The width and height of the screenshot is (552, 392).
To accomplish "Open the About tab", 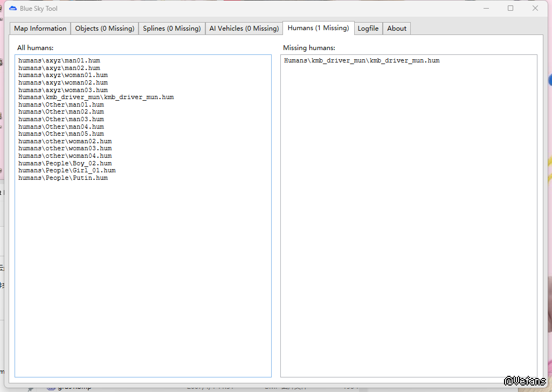I will [397, 29].
